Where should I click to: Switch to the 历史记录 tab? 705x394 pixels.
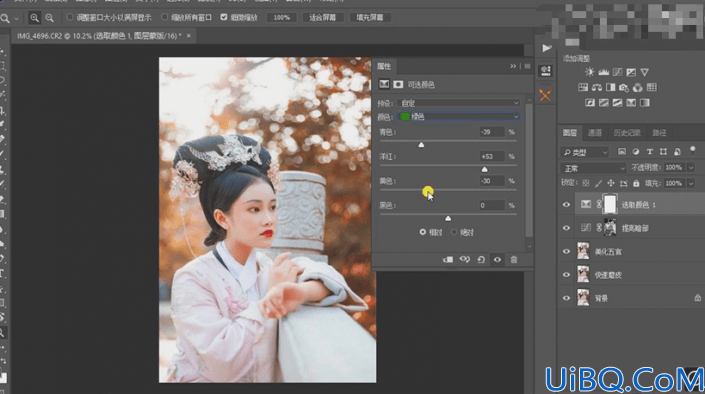pyautogui.click(x=627, y=133)
